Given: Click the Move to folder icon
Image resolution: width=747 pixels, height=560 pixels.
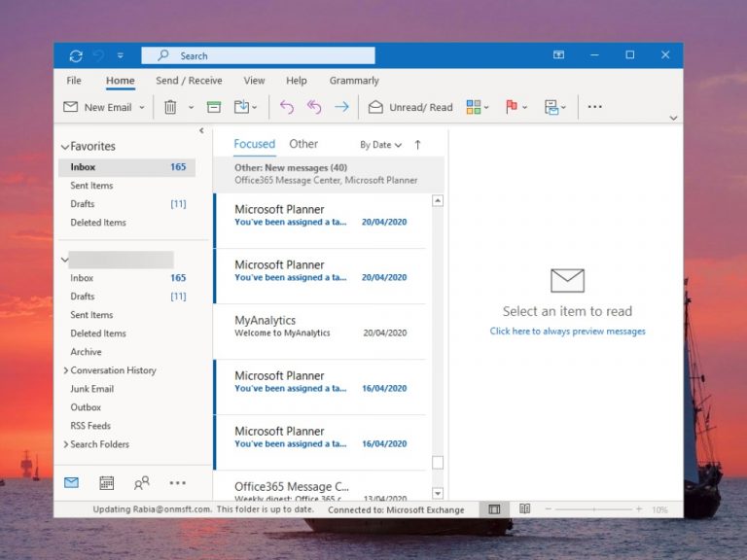Looking at the screenshot, I should pyautogui.click(x=242, y=107).
